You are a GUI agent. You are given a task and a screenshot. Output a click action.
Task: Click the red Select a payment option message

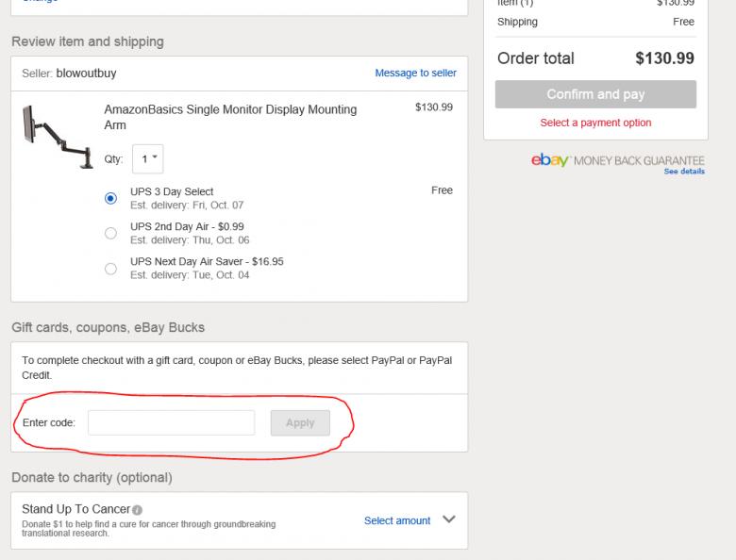point(595,123)
